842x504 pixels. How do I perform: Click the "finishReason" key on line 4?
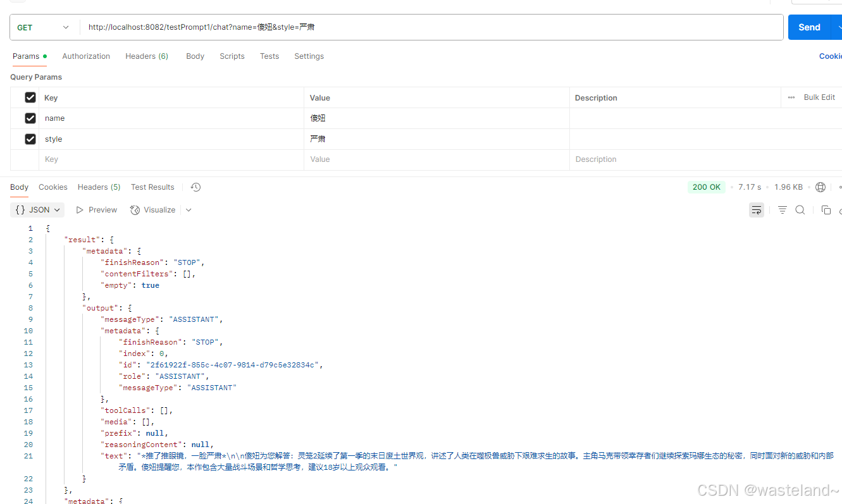[x=132, y=262]
